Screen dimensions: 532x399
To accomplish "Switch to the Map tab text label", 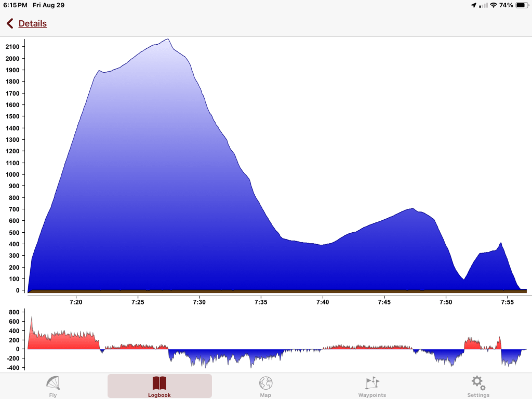I will point(265,395).
